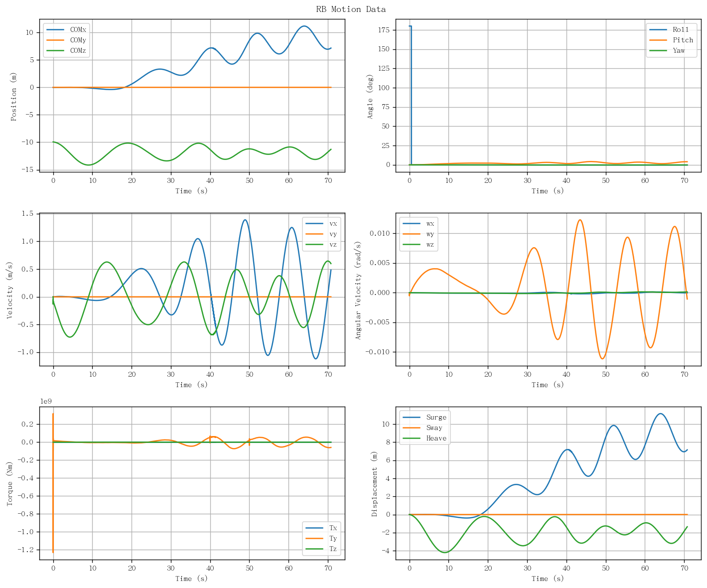Screen dimensions: 707x588
Task: Select the COMz legend label
Action: coord(78,51)
